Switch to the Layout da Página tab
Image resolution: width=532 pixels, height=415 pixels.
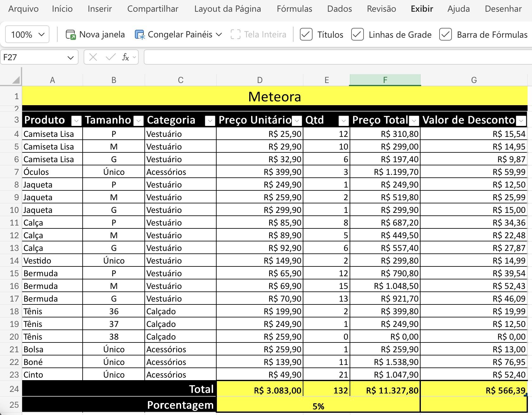pyautogui.click(x=228, y=9)
